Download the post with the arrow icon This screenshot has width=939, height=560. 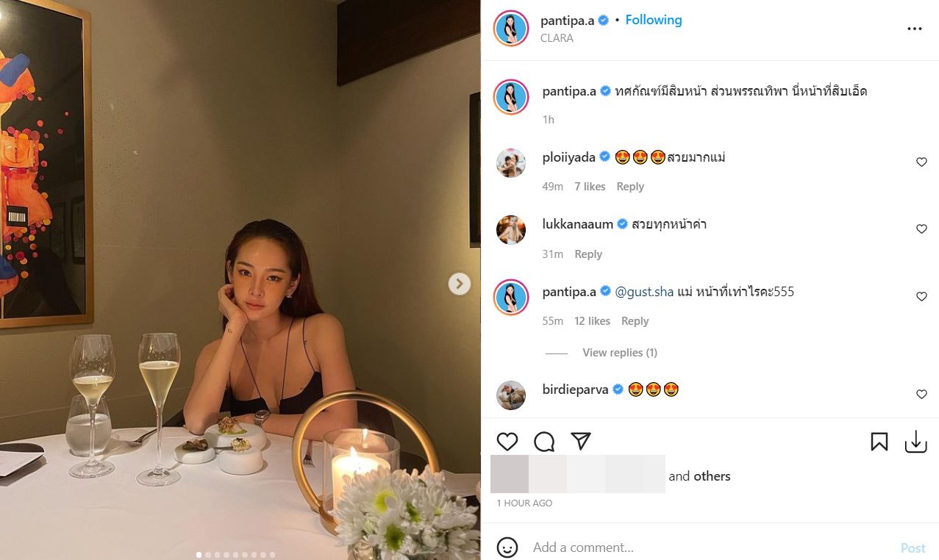point(915,442)
